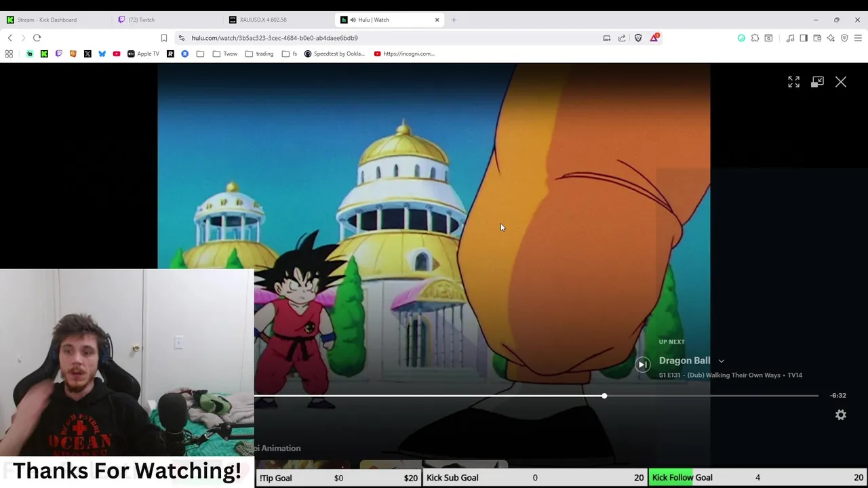868x488 pixels.
Task: Click the Dragon Ball up-next title
Action: click(684, 361)
